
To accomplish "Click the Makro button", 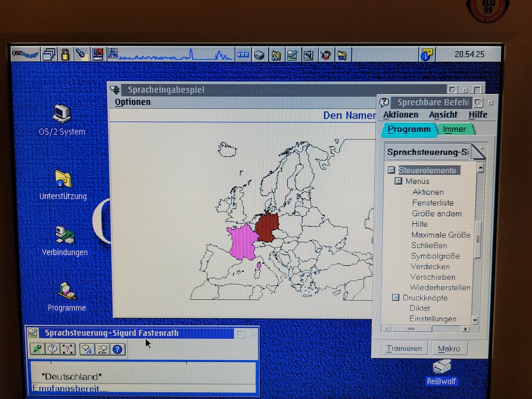I will pos(449,348).
